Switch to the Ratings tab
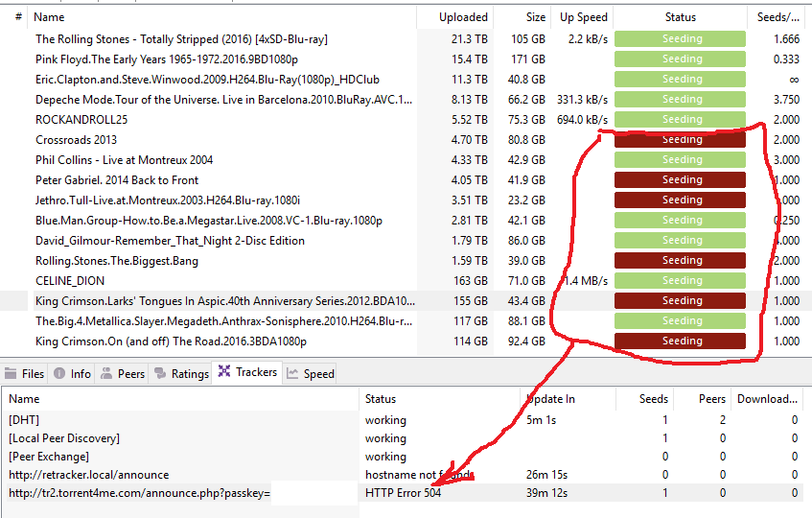This screenshot has width=812, height=518. tap(180, 373)
